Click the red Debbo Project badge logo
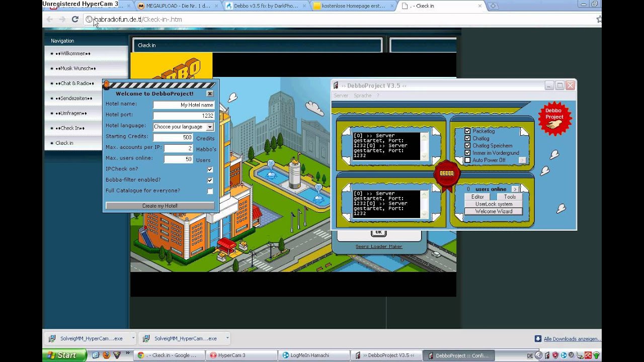Viewport: 644px width, 362px height. point(554,118)
